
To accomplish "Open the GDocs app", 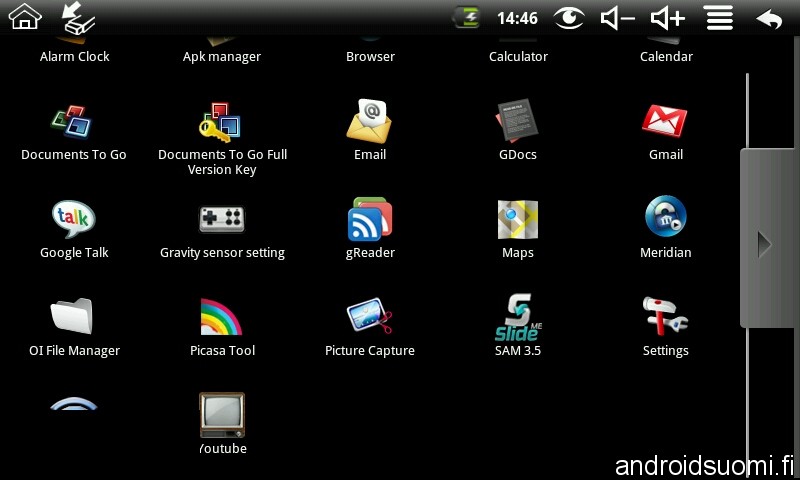I will pyautogui.click(x=517, y=120).
